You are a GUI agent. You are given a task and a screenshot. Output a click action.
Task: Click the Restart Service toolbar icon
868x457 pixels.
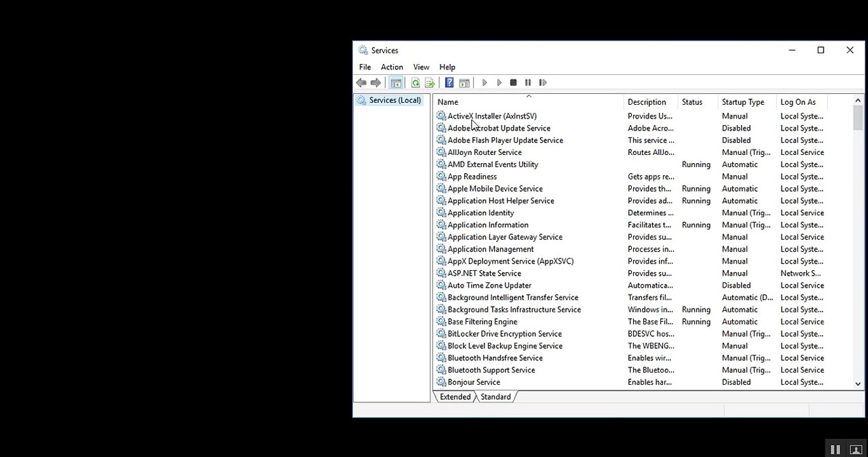coord(543,83)
